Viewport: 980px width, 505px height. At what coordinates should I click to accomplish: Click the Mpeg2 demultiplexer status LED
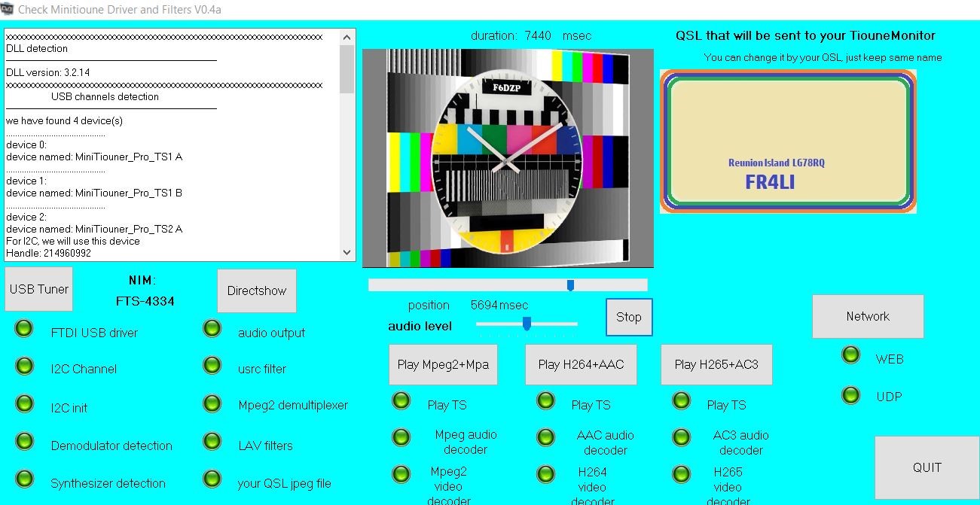pyautogui.click(x=212, y=403)
